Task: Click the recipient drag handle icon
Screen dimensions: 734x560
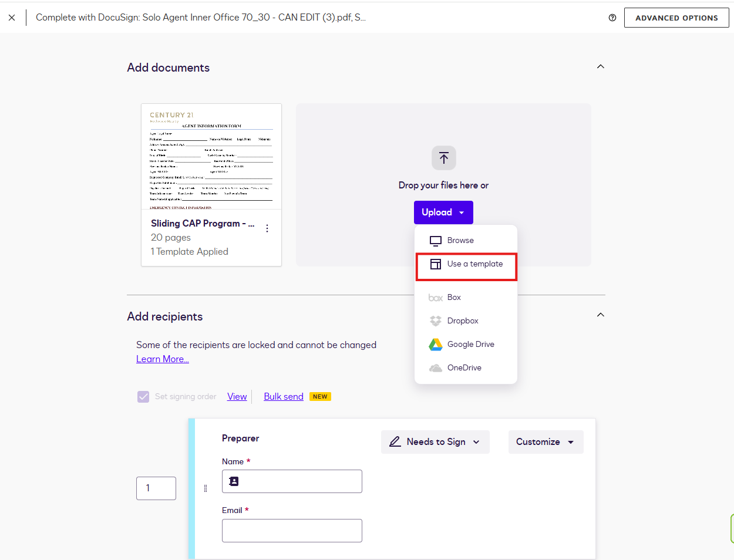Action: 206,488
